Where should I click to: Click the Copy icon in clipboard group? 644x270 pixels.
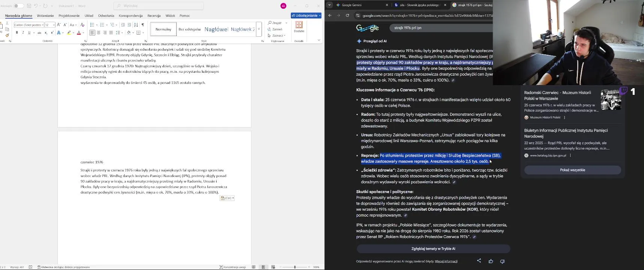tap(7, 29)
